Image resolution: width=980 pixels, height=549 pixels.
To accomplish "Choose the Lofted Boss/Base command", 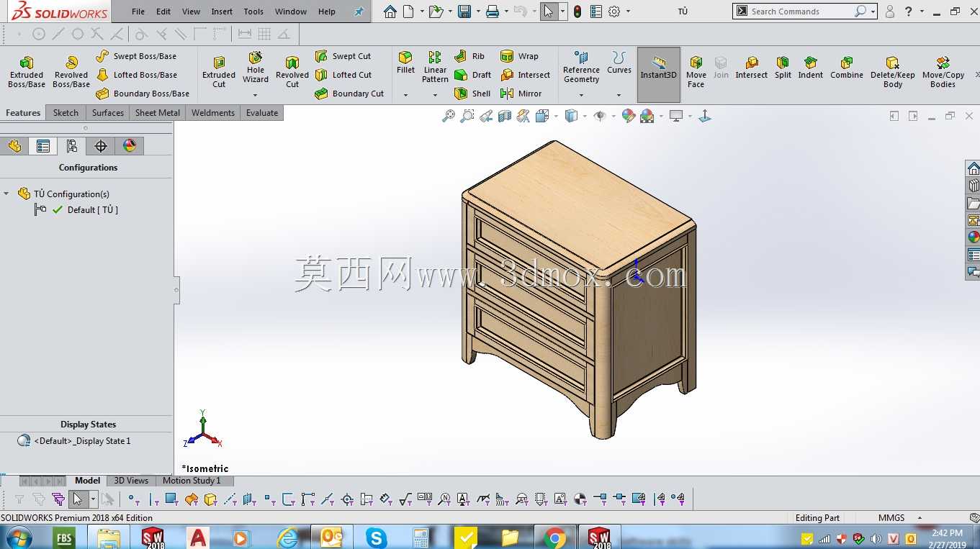I will coord(136,75).
